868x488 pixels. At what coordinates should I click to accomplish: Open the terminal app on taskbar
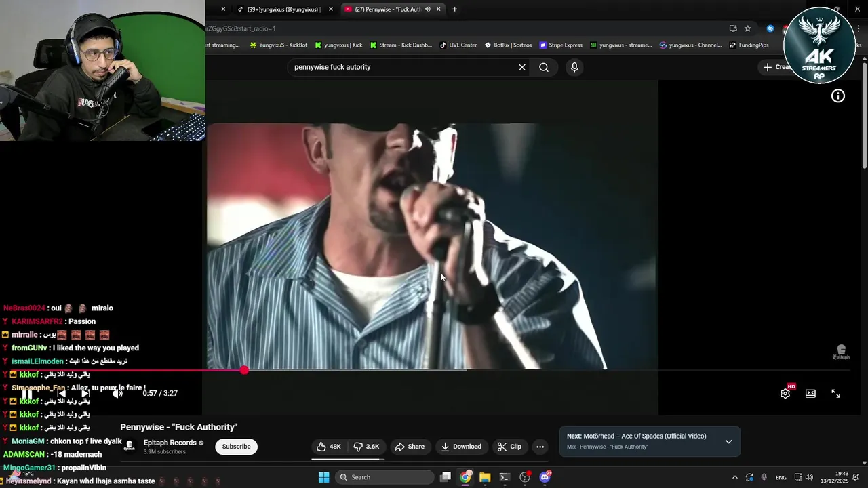pos(505,477)
